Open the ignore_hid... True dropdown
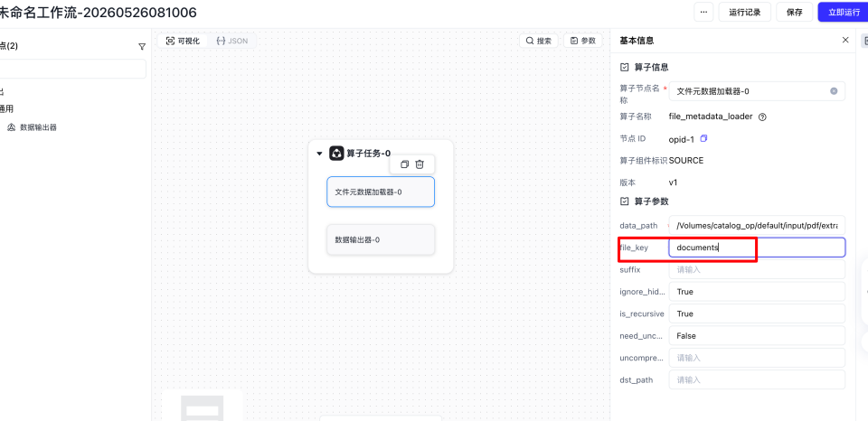 [757, 292]
